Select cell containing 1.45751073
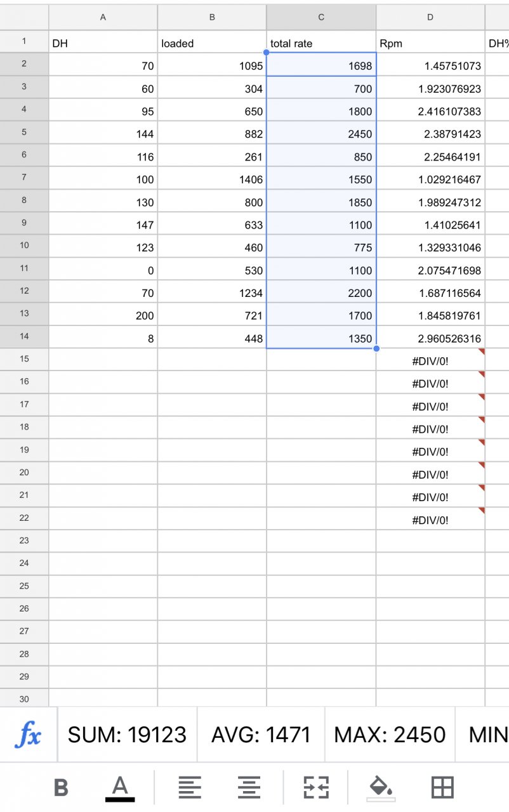This screenshot has height=812, width=509. coord(430,65)
